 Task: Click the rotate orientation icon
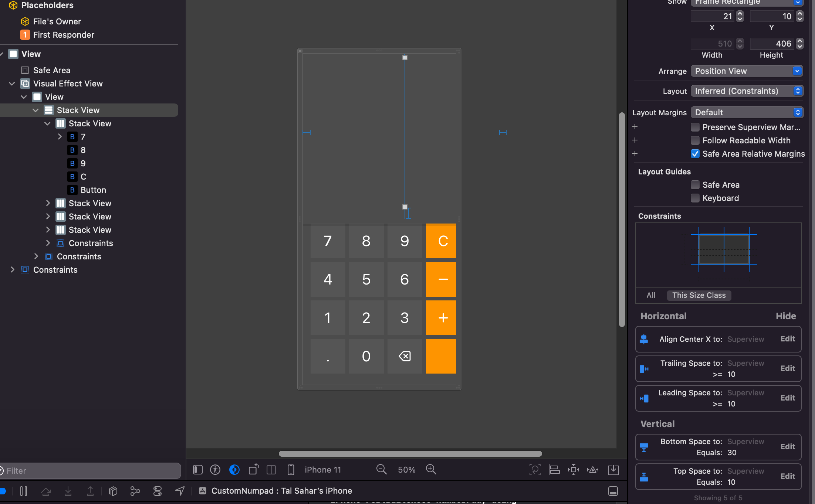[x=254, y=470]
